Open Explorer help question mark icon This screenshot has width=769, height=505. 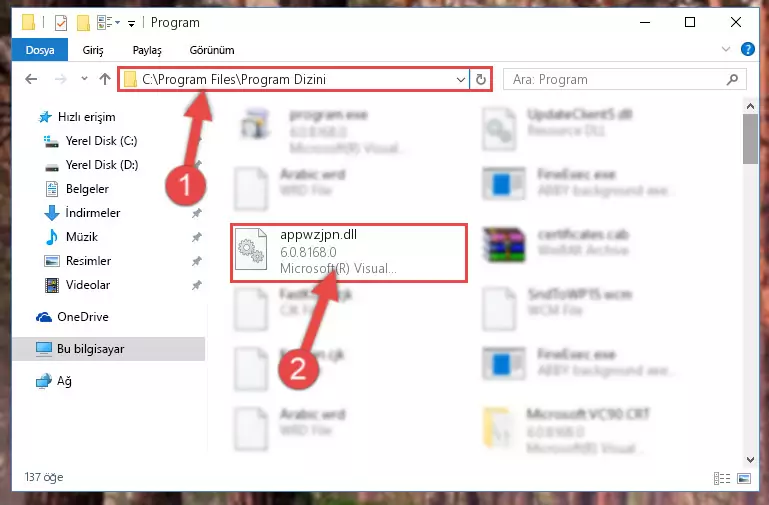click(x=747, y=49)
